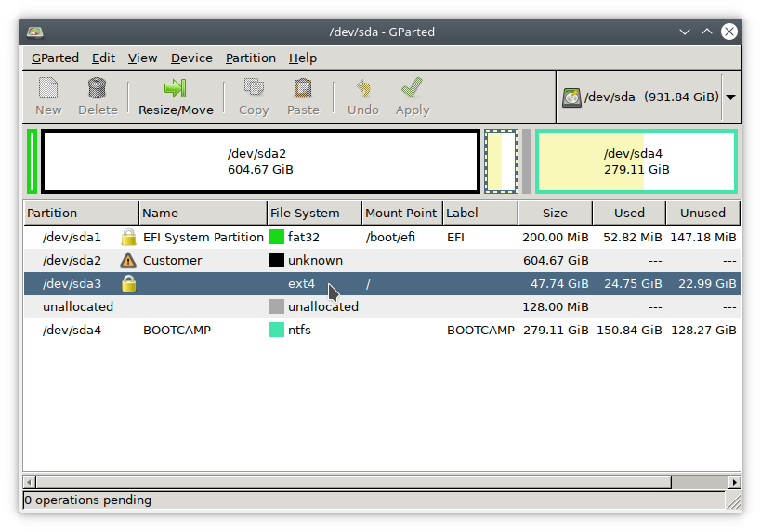Click the Undo toolbar icon

point(362,89)
